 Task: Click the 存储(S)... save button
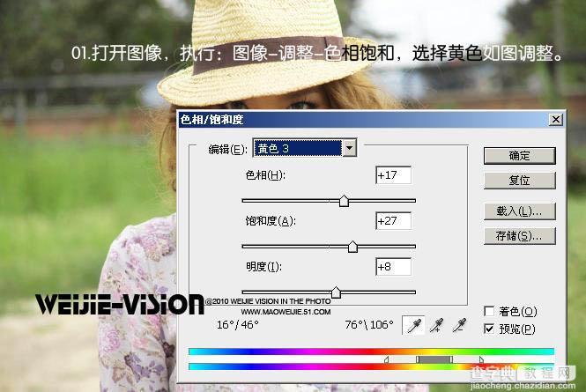coord(520,236)
